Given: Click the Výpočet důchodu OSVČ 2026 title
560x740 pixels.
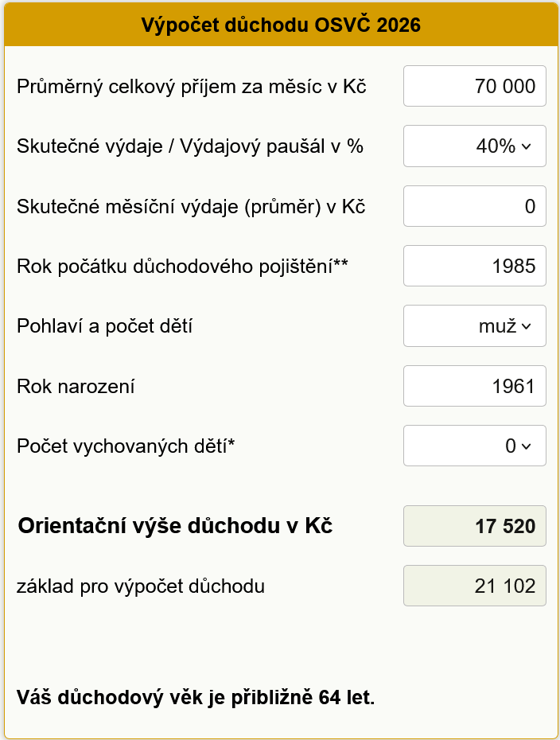Looking at the screenshot, I should tap(280, 25).
